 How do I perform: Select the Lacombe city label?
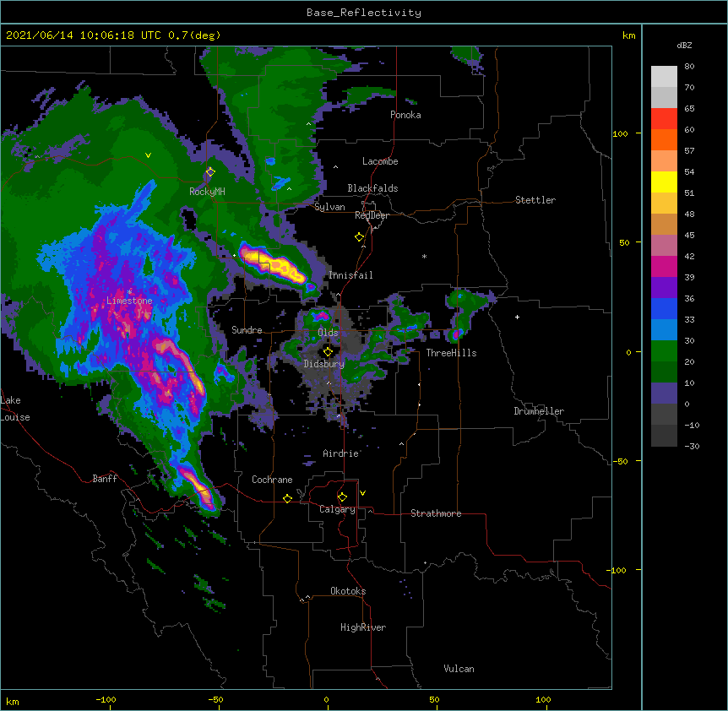380,161
